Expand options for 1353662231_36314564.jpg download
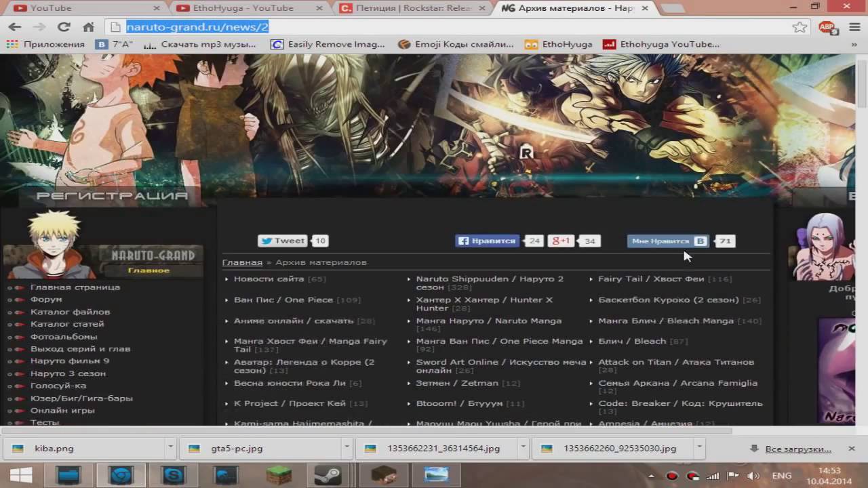 523,448
